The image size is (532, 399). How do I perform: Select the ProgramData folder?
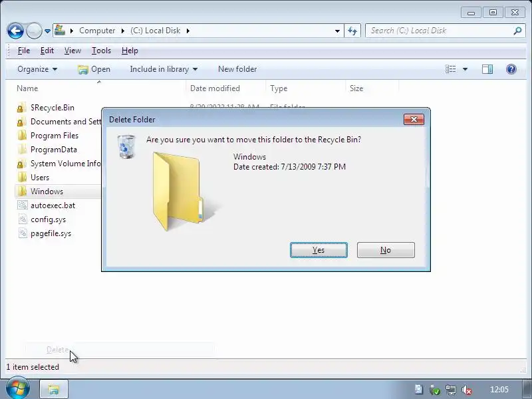tap(54, 150)
